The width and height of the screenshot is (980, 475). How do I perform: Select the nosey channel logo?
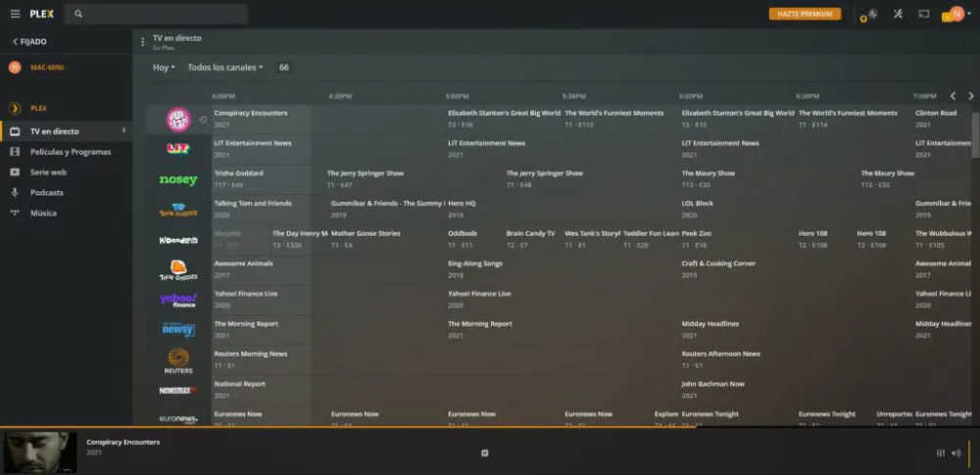pos(178,180)
